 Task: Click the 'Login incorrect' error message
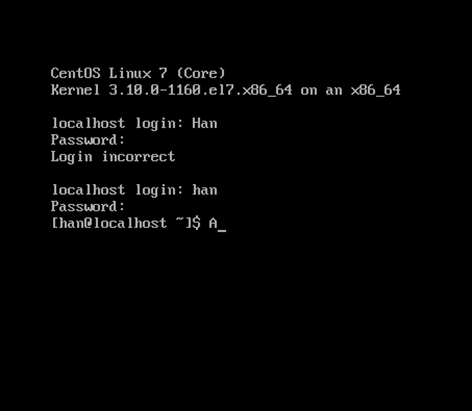click(x=113, y=157)
